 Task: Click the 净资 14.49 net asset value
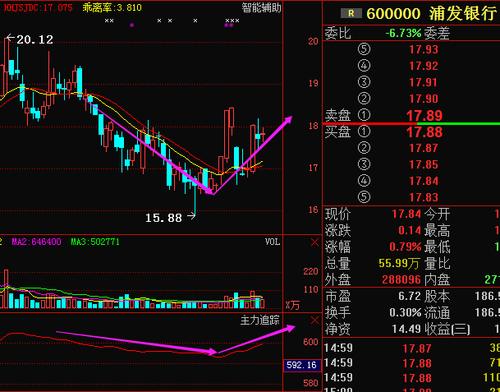pos(407,329)
